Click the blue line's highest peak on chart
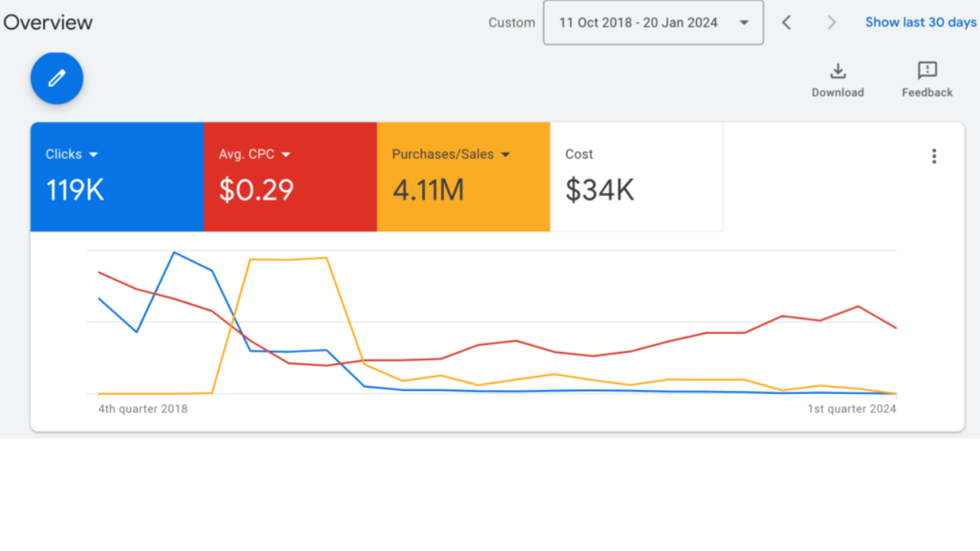Screen dimensions: 980x551 pyautogui.click(x=175, y=253)
